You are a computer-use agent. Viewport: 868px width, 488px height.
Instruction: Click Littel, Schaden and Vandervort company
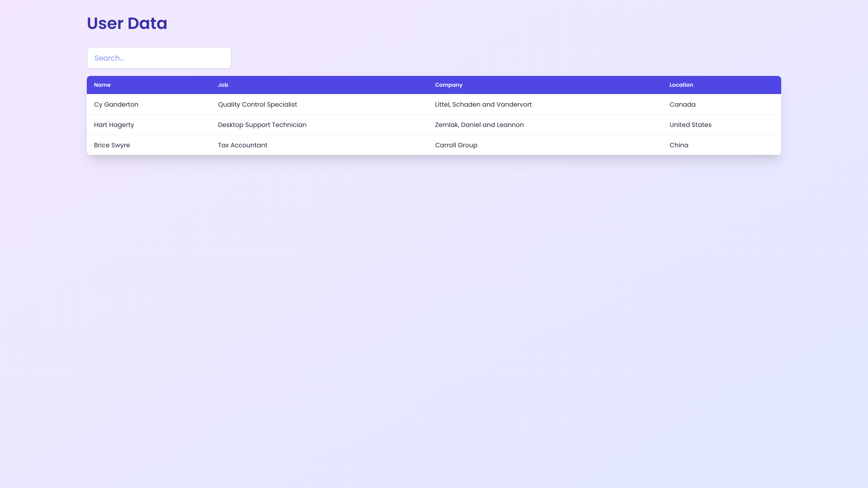483,104
